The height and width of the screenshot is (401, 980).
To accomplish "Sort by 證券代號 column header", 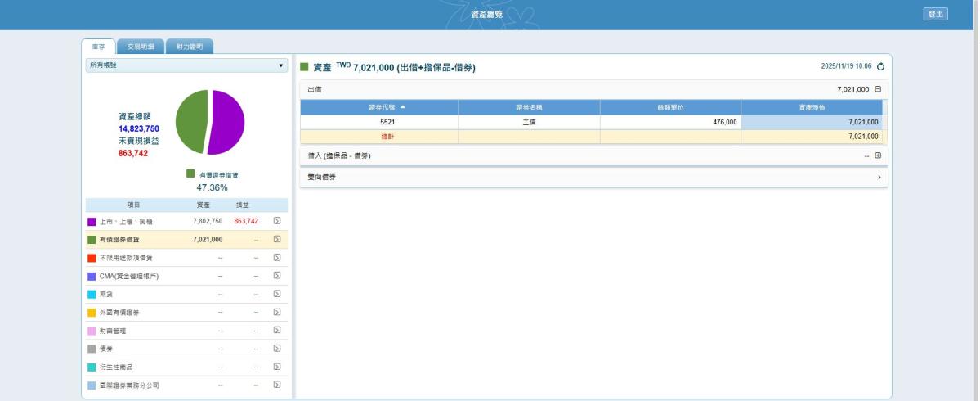I will coord(379,107).
